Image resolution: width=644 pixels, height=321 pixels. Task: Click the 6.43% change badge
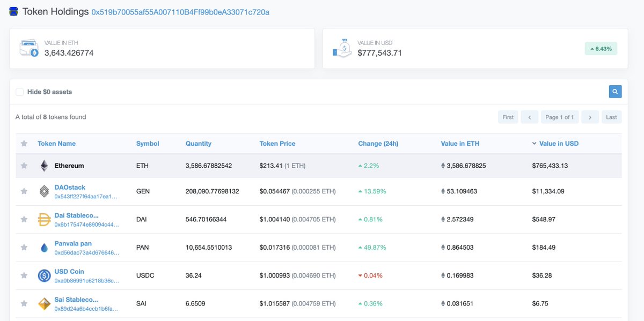(601, 49)
